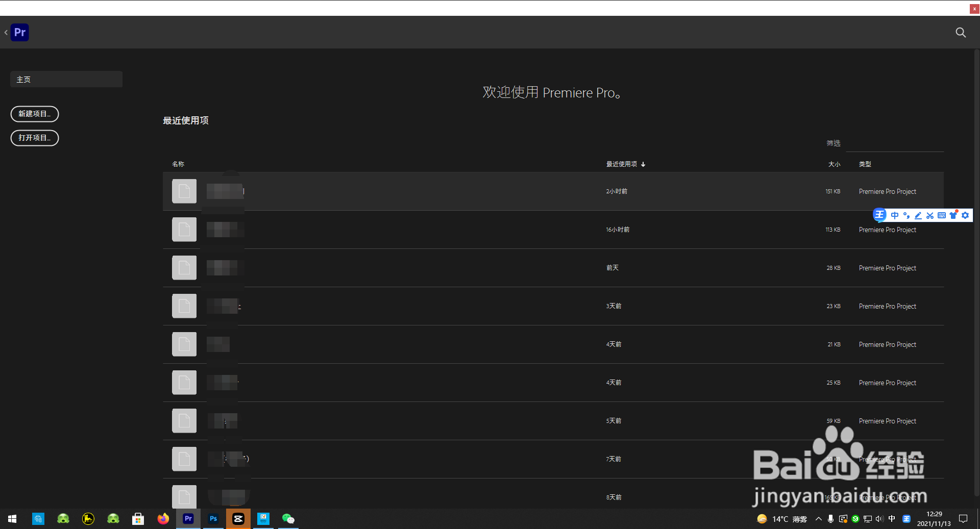Click the blue IME 王 tray icon
This screenshot has height=529, width=980.
[906, 519]
